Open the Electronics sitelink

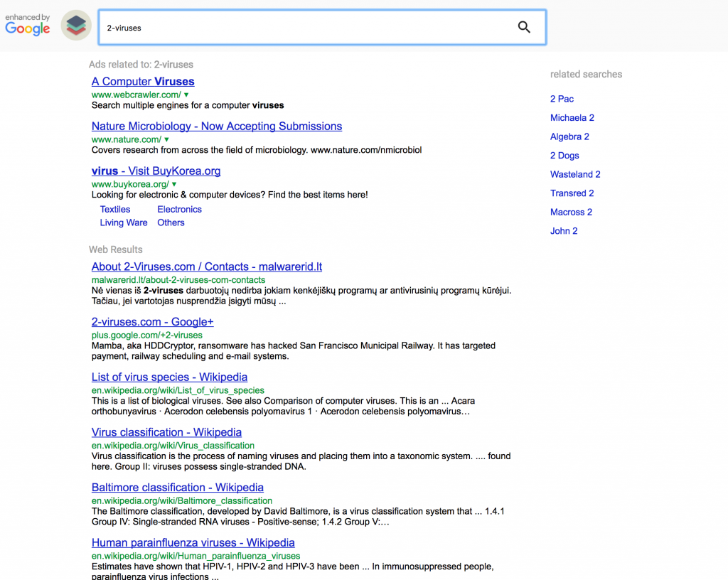coord(180,209)
